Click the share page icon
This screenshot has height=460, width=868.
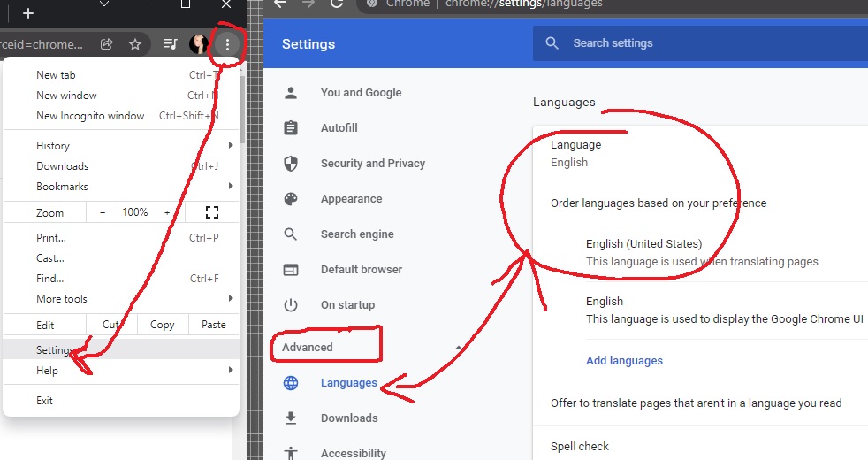tap(106, 44)
